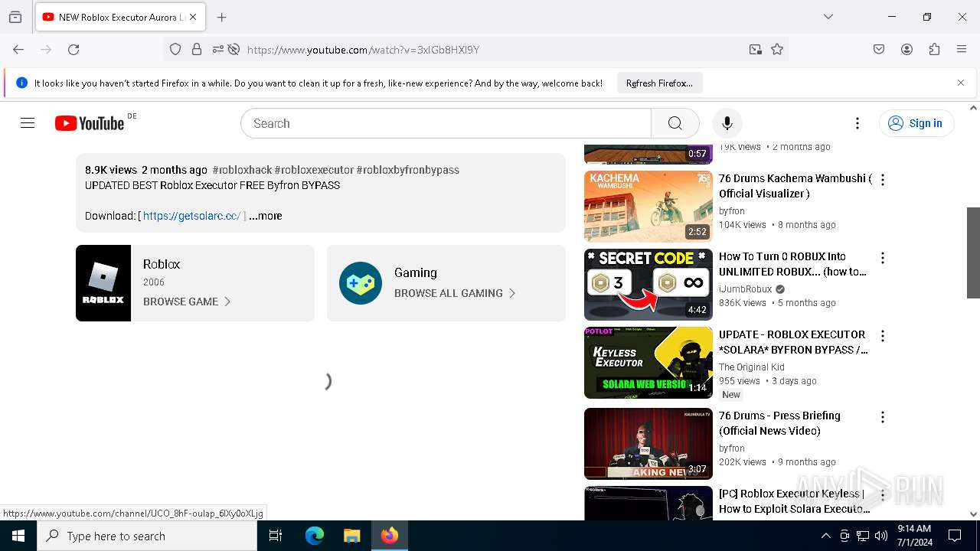Open the notifications action center
Image resolution: width=980 pixels, height=551 pixels.
click(x=955, y=536)
